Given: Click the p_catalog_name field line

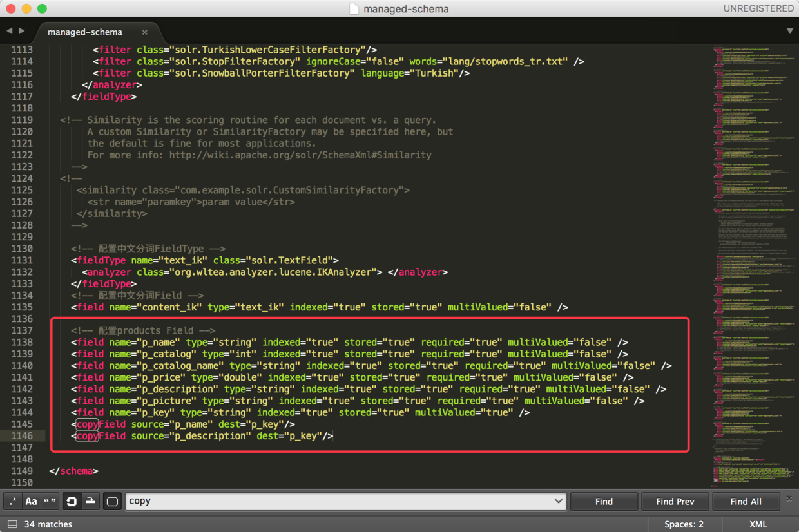Looking at the screenshot, I should [371, 365].
